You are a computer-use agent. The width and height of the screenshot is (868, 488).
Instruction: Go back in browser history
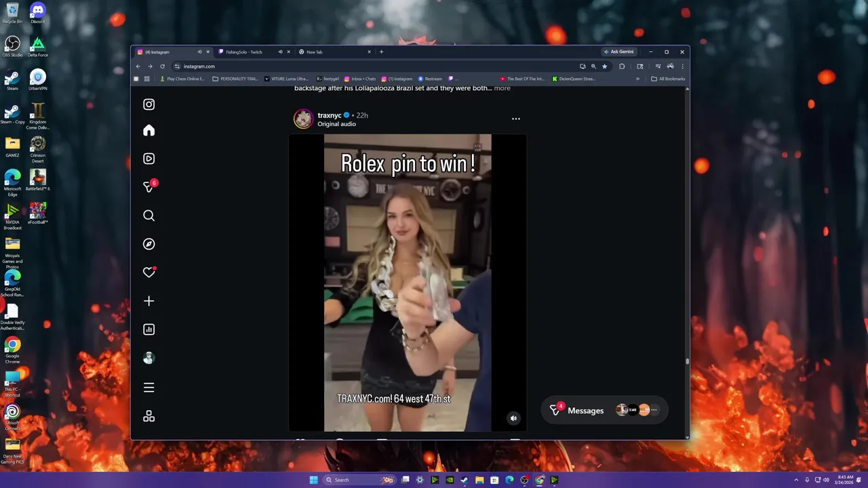(x=138, y=66)
